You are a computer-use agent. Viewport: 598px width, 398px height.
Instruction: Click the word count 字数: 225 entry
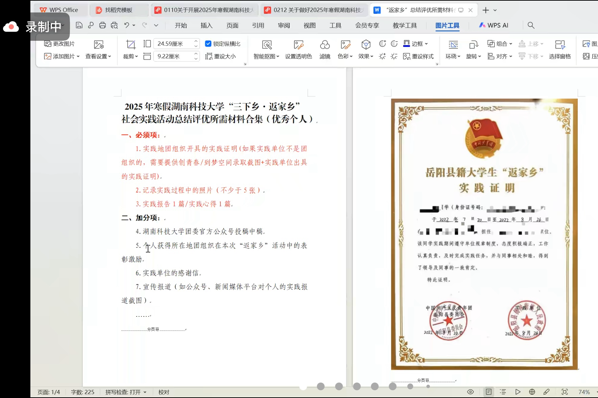coord(82,392)
